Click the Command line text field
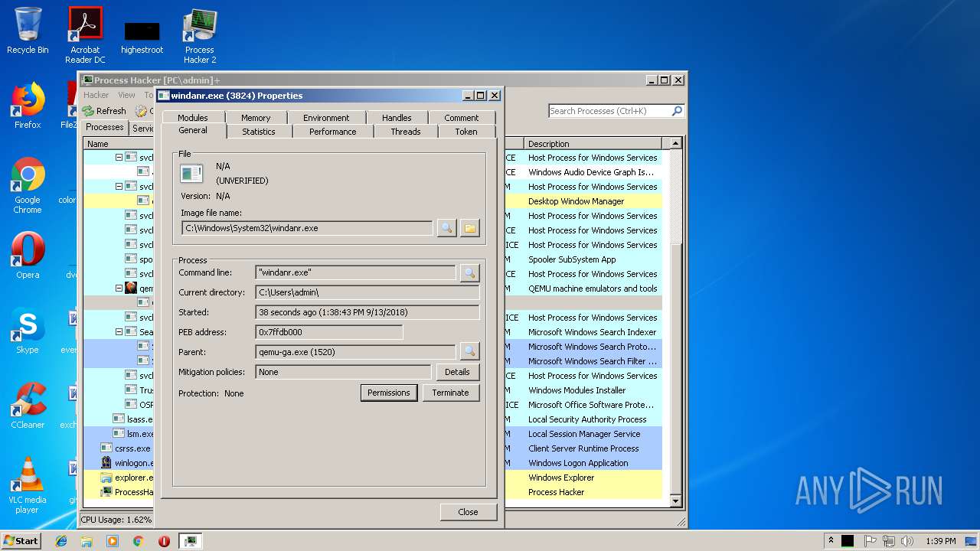 pyautogui.click(x=355, y=272)
